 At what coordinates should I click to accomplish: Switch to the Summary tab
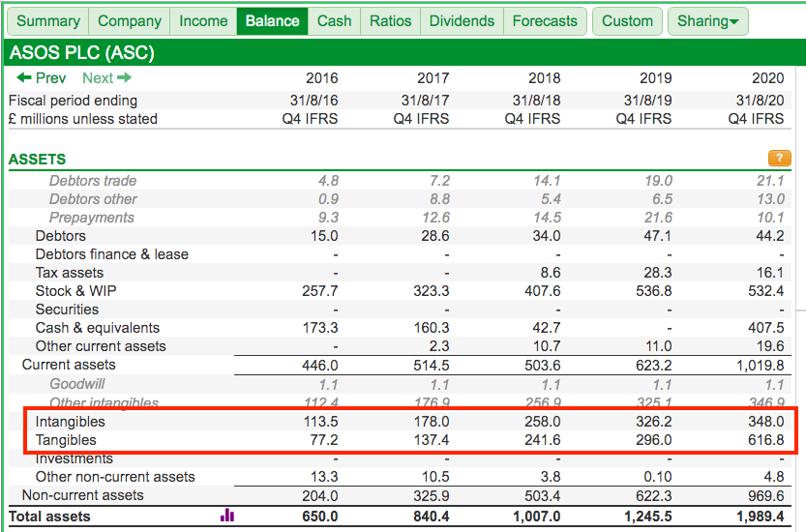(48, 21)
